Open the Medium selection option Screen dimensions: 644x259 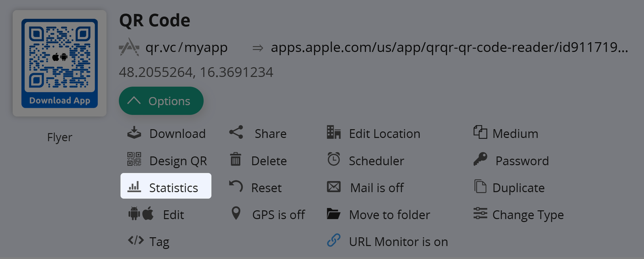515,133
